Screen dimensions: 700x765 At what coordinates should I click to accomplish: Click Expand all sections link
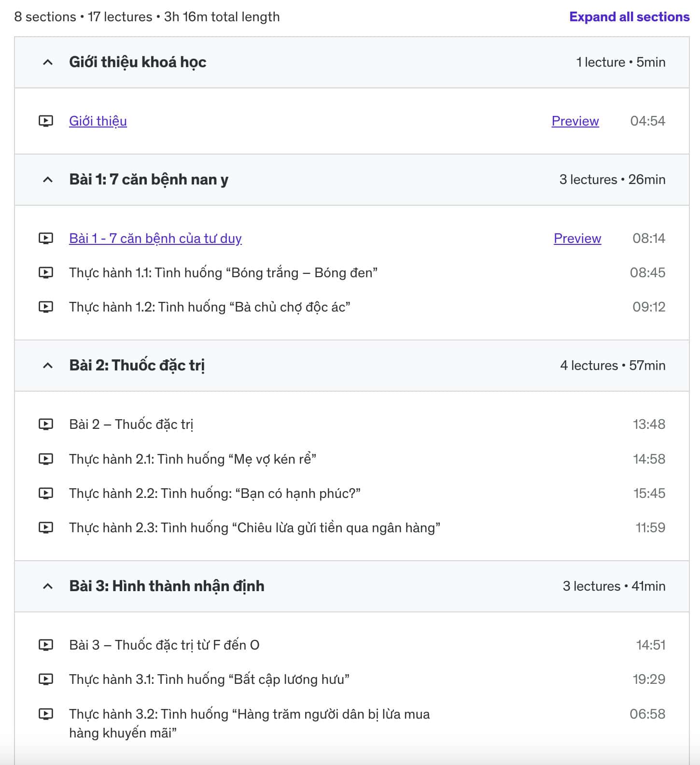point(629,17)
